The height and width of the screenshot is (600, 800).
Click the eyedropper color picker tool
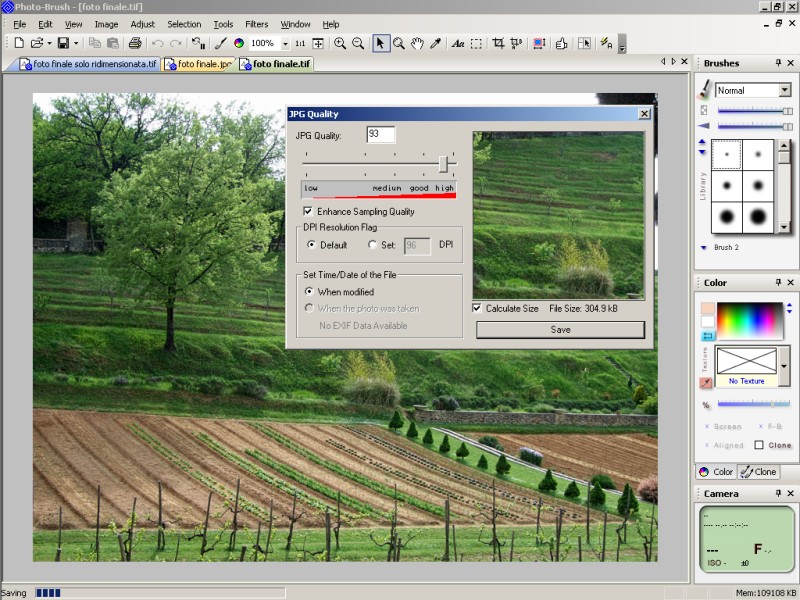coord(436,43)
